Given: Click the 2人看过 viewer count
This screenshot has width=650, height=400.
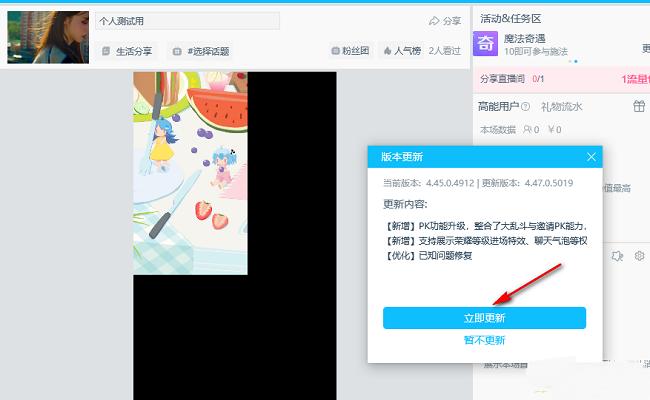Looking at the screenshot, I should click(x=445, y=50).
